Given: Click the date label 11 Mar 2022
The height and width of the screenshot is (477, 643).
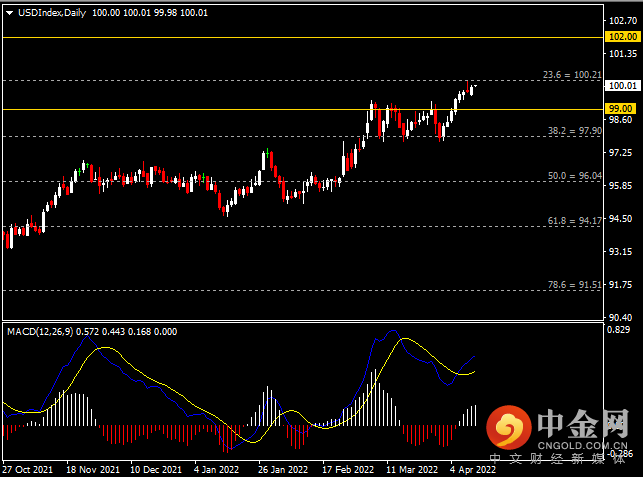Looking at the screenshot, I should point(412,470).
